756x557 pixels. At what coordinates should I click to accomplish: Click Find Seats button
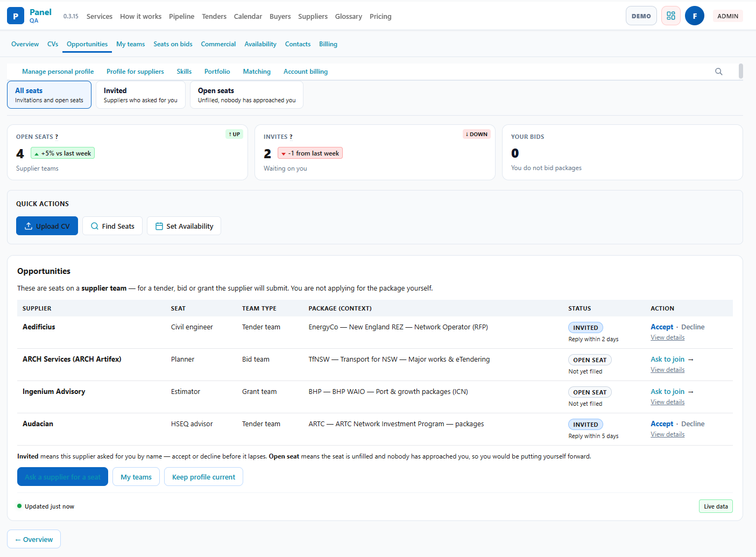112,226
